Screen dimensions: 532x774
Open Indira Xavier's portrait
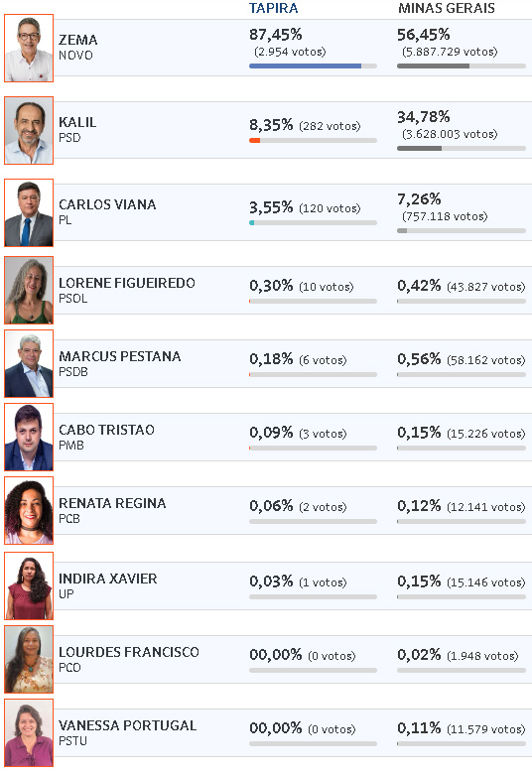click(29, 585)
